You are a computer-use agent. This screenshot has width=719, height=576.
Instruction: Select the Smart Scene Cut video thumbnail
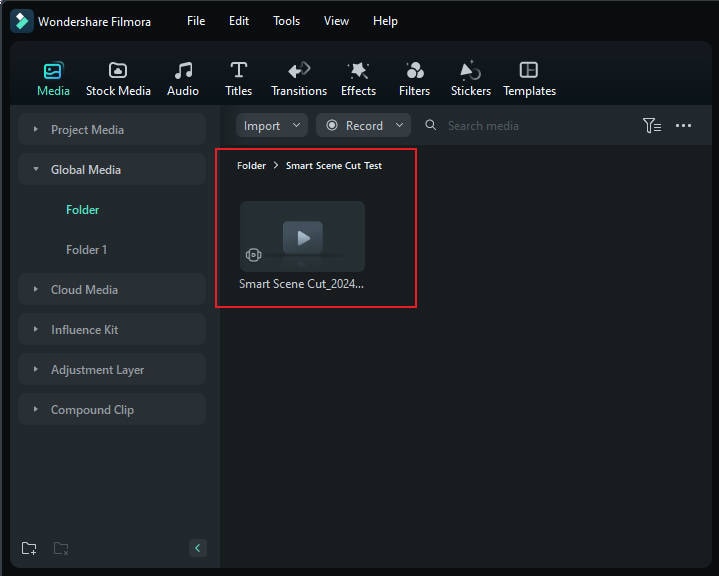pyautogui.click(x=302, y=237)
